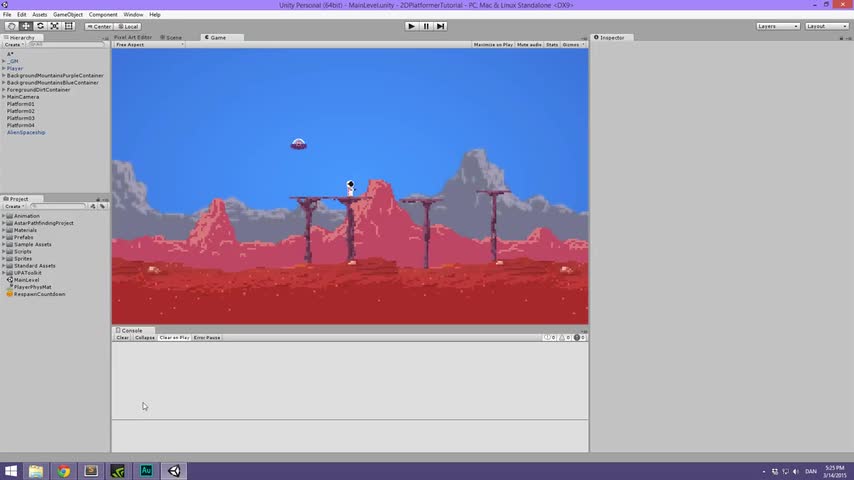Switch to the Pixel Art Editor tab
The width and height of the screenshot is (854, 480).
[133, 38]
